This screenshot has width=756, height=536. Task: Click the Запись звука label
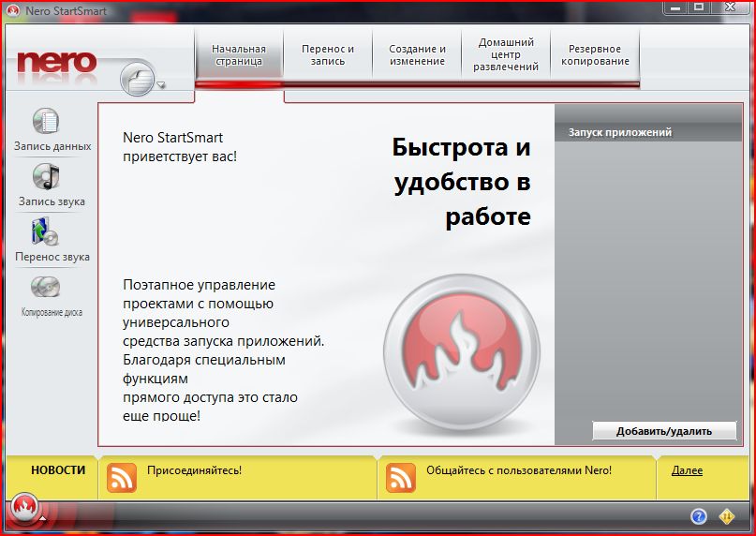tap(52, 201)
